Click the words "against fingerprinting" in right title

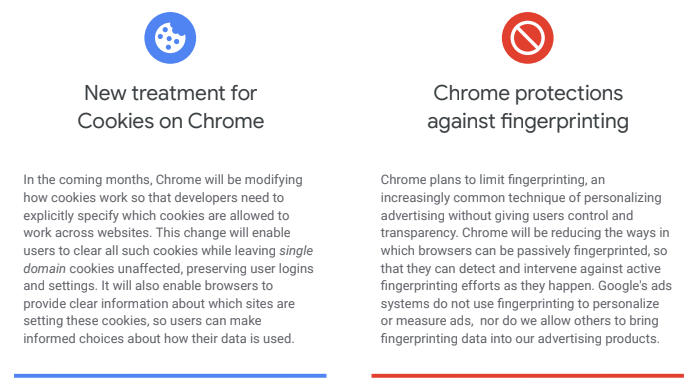(x=528, y=122)
